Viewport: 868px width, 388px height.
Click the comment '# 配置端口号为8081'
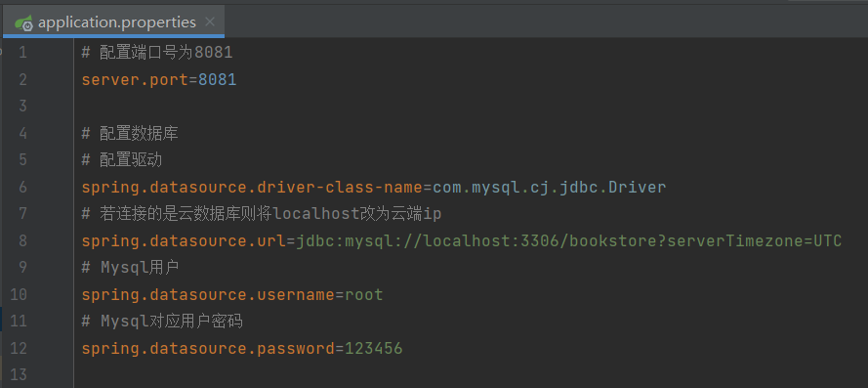(157, 53)
